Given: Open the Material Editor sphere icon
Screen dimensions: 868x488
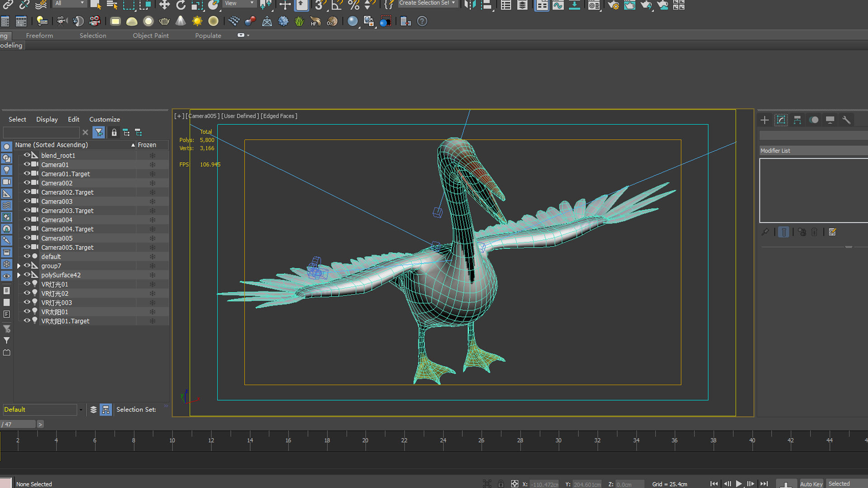Looking at the screenshot, I should click(353, 21).
